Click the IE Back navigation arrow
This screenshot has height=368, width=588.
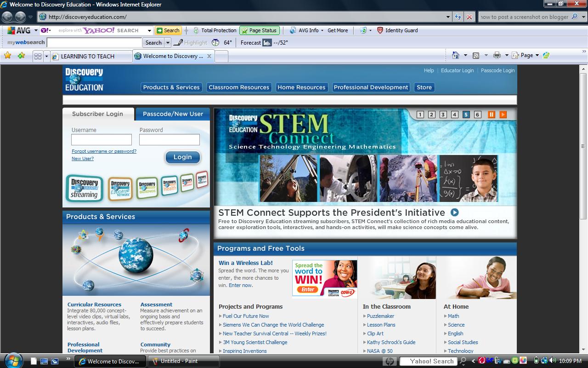tap(7, 17)
